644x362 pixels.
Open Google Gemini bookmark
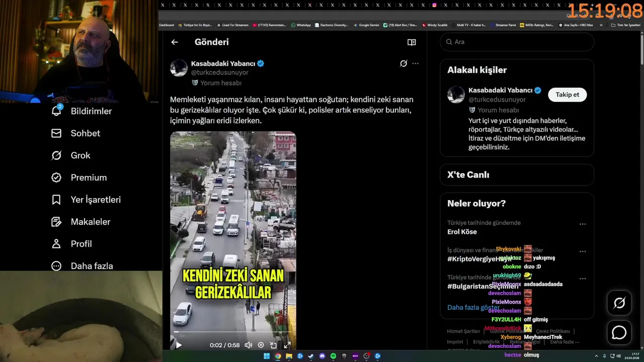tap(366, 25)
